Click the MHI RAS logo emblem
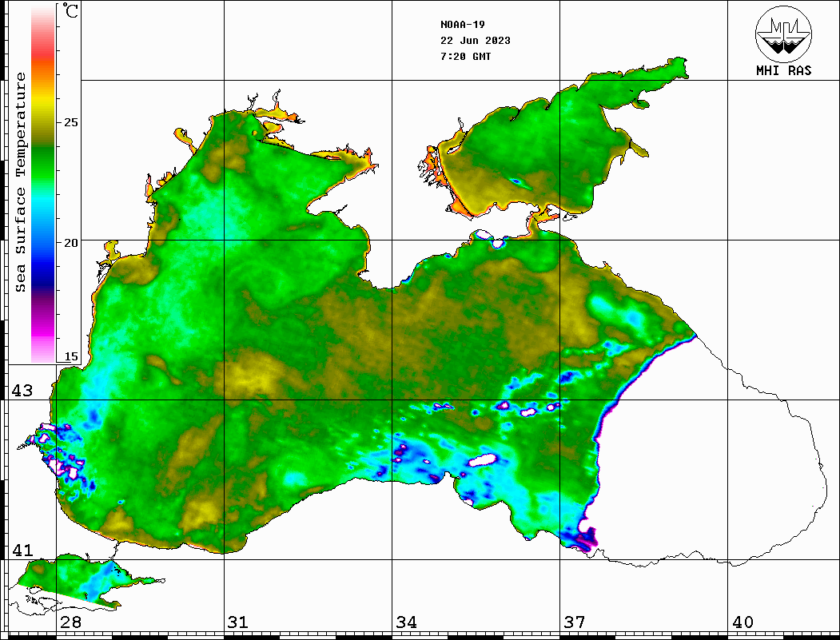The width and height of the screenshot is (840, 640). pos(784,34)
